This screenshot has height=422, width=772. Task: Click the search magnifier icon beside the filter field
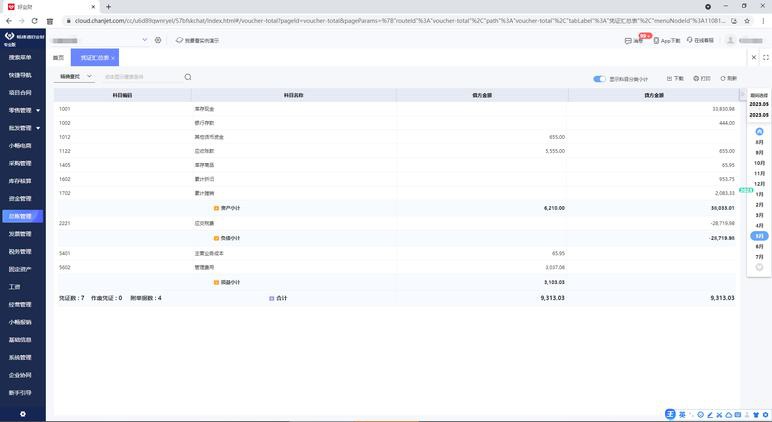coord(188,77)
